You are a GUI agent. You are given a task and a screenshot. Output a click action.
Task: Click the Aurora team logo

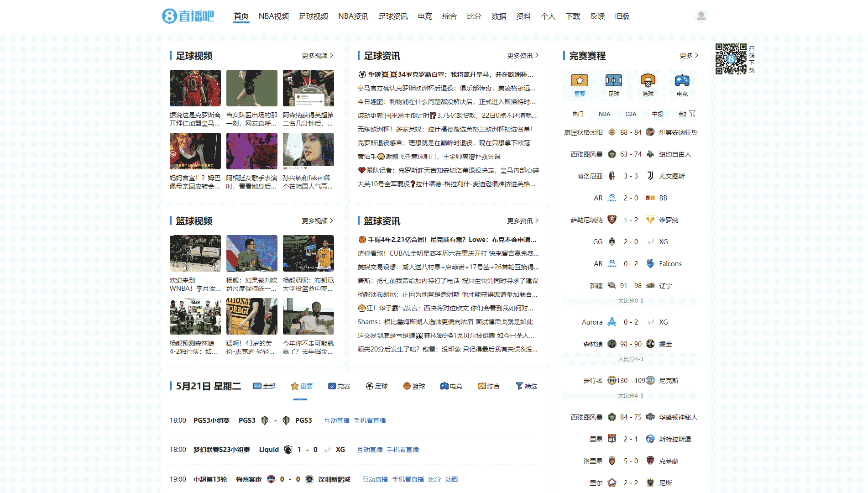coord(612,322)
